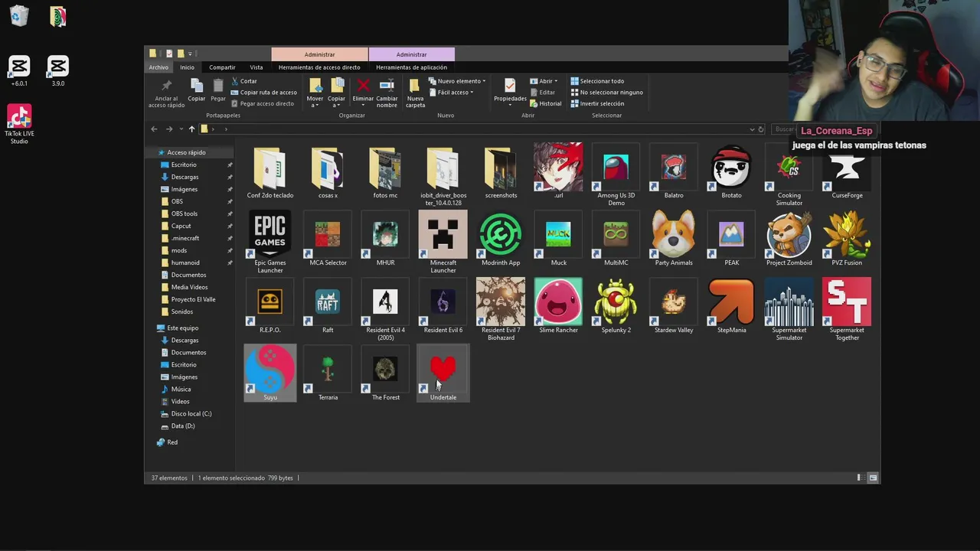The height and width of the screenshot is (551, 980).
Task: Open the Vista ribbon tab
Action: 256,67
